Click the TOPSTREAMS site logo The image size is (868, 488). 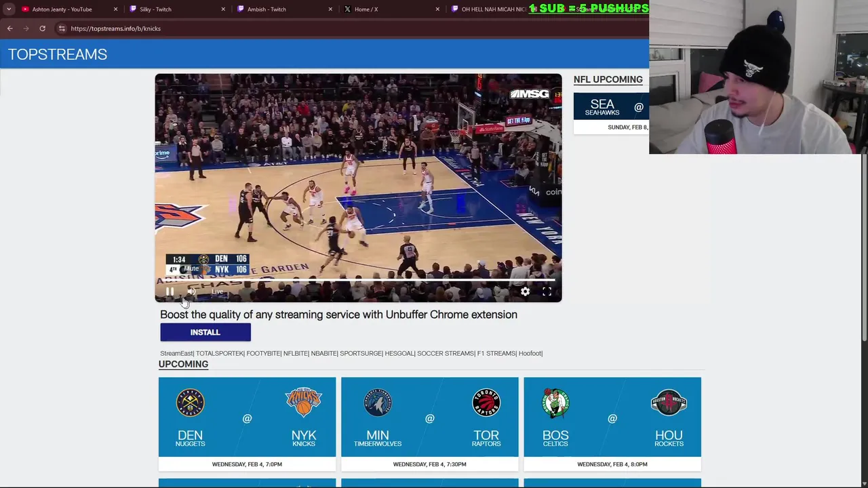click(58, 54)
